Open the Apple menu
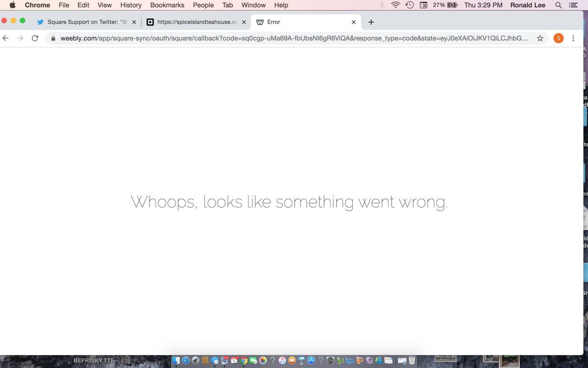Screen dimensions: 588x368 pyautogui.click(x=12, y=5)
